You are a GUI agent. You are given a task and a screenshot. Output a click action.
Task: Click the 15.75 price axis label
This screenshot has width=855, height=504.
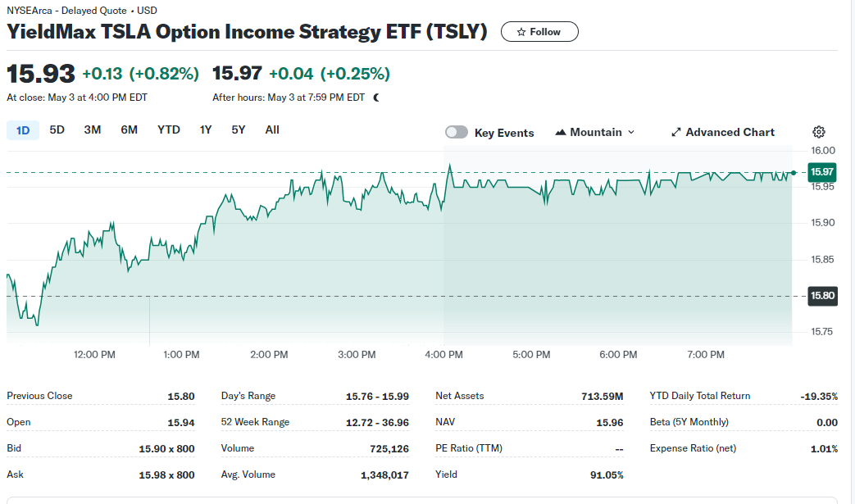click(x=821, y=332)
